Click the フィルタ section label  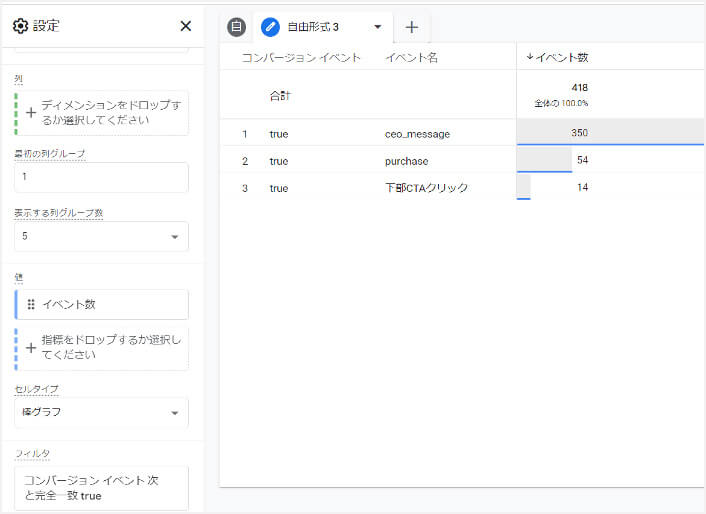[x=32, y=453]
